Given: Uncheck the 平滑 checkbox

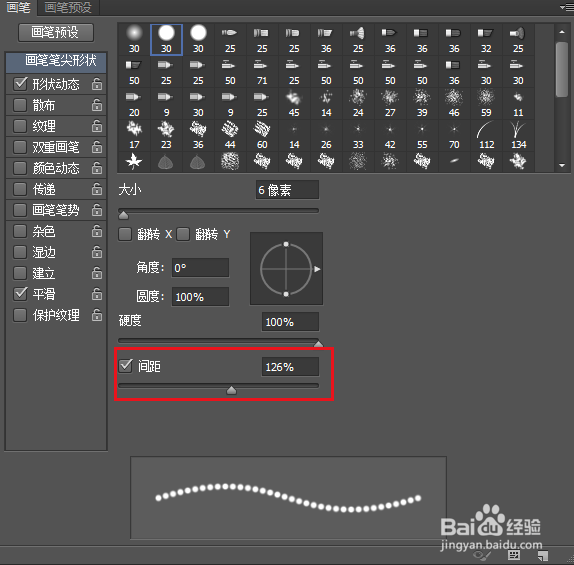Looking at the screenshot, I should coord(20,294).
